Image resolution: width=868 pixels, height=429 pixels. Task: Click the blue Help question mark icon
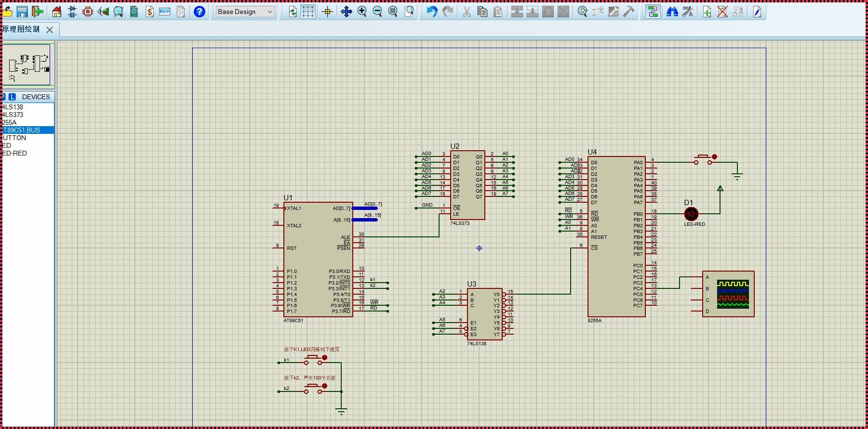pos(199,12)
